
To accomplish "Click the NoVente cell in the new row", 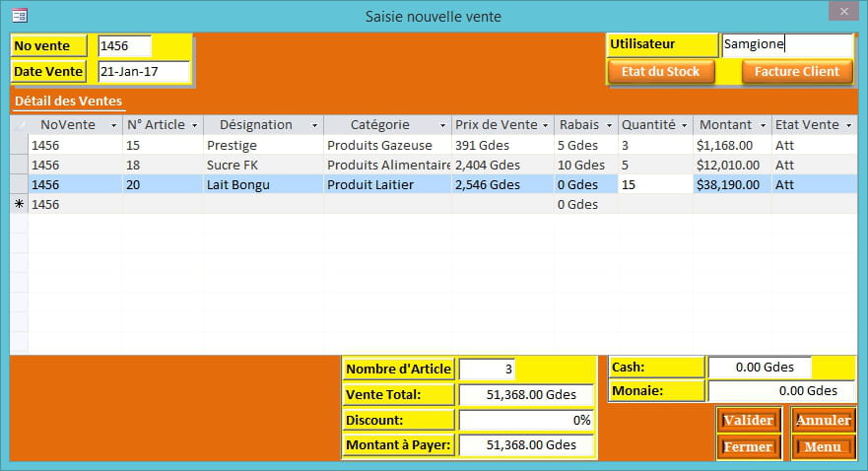I will pyautogui.click(x=75, y=204).
